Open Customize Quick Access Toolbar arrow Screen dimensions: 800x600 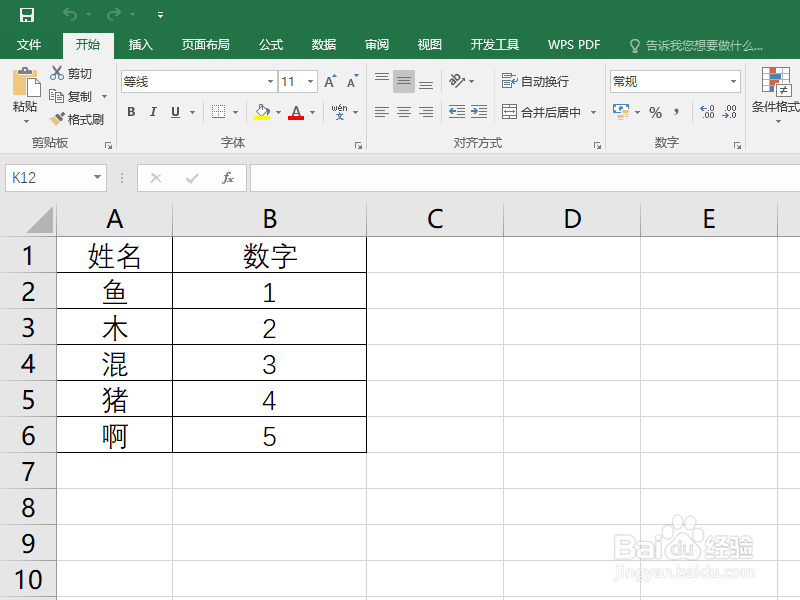(x=160, y=15)
